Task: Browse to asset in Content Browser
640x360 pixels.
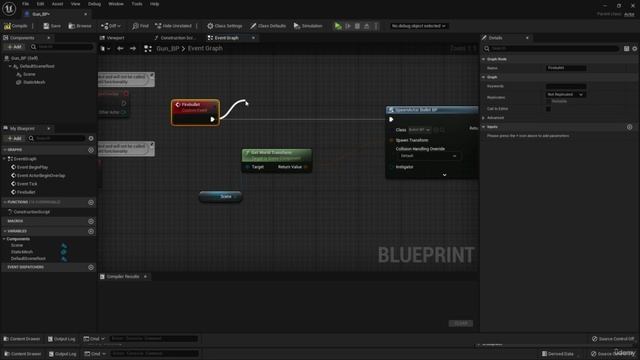Action: coord(80,26)
